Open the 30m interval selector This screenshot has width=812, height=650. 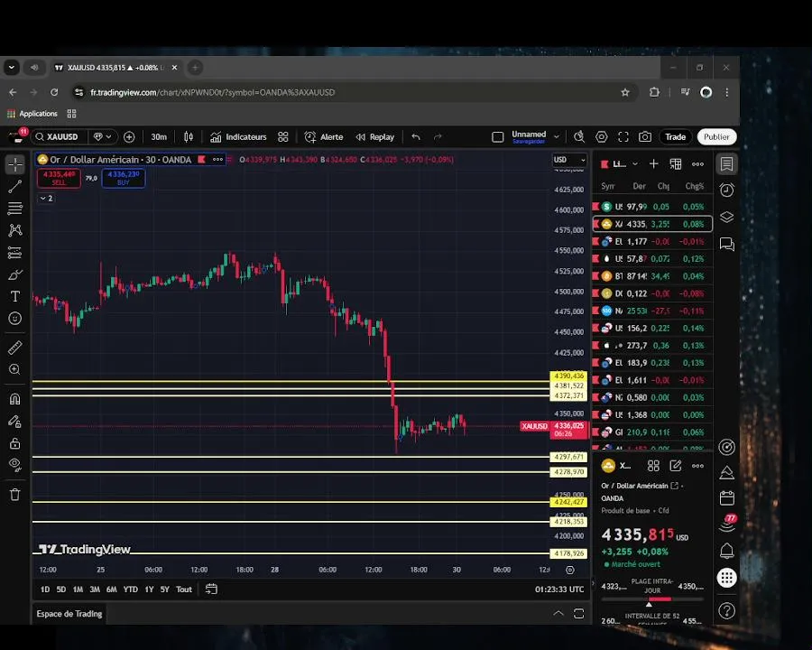[x=159, y=137]
